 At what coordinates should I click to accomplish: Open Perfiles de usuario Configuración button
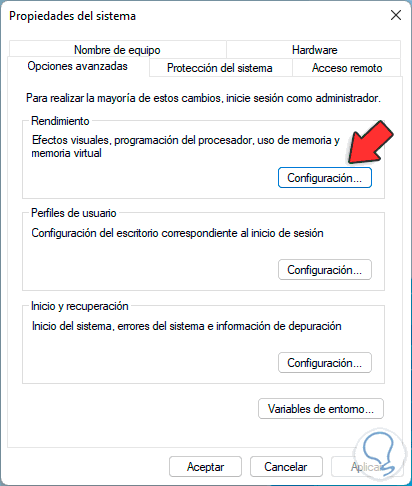pos(325,270)
